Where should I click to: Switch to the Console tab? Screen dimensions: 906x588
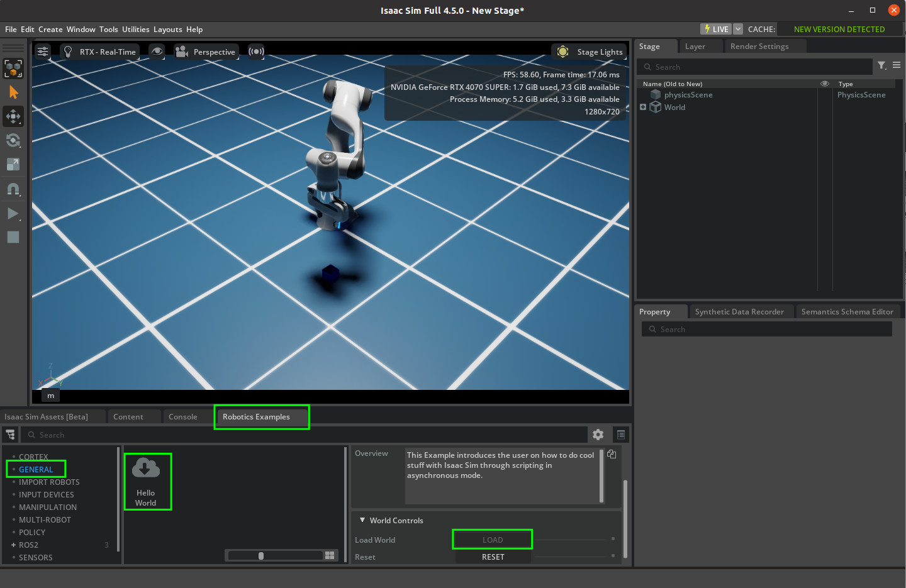tap(182, 416)
